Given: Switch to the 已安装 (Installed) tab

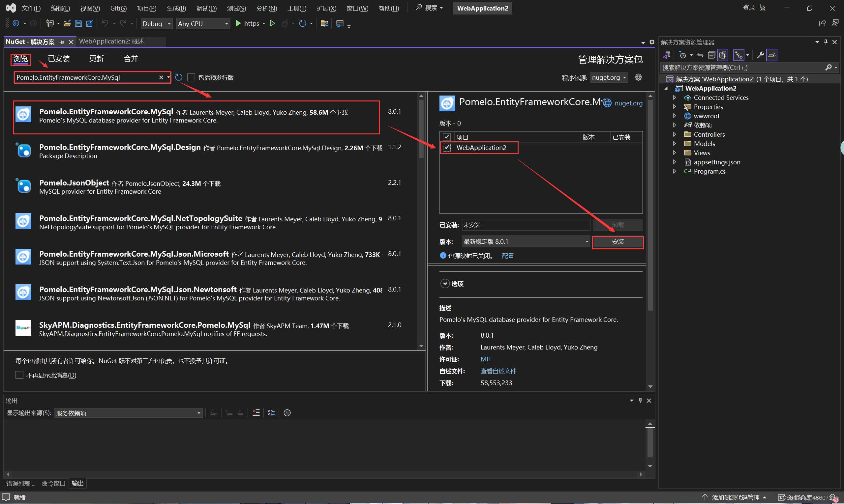Looking at the screenshot, I should pos(58,59).
